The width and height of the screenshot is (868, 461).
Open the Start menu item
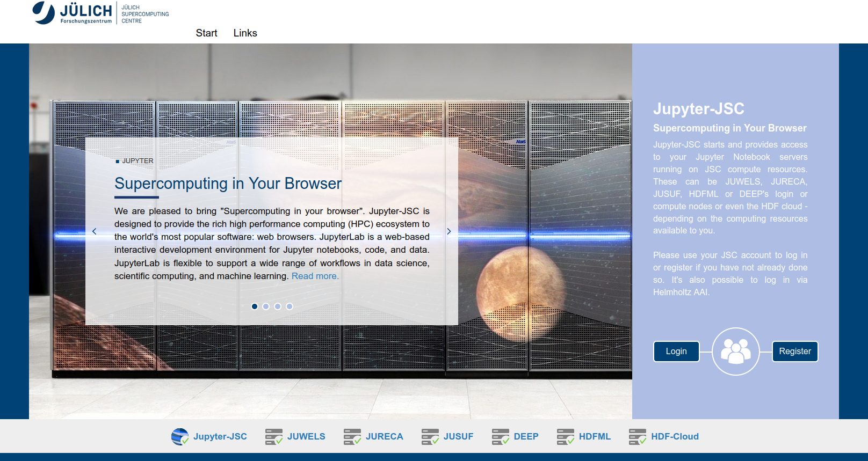tap(206, 33)
